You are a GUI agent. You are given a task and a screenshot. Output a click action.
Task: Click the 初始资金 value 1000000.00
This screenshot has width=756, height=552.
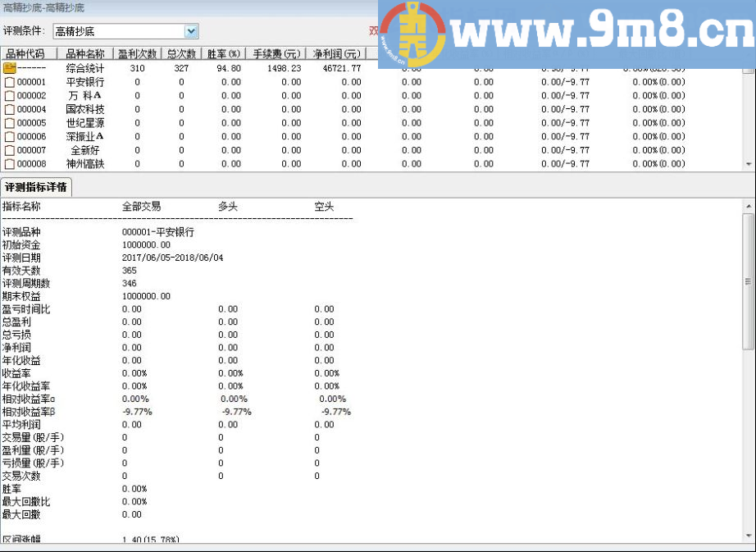point(146,245)
